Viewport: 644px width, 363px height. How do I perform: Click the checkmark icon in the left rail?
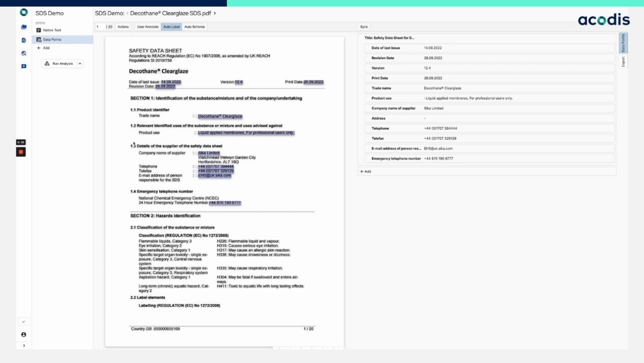point(24,322)
